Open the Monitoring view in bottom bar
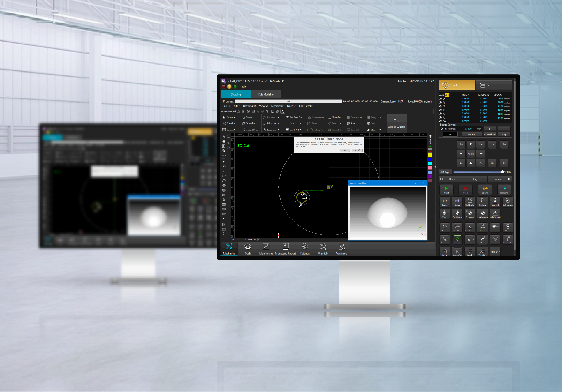This screenshot has height=392, width=562. [x=266, y=249]
